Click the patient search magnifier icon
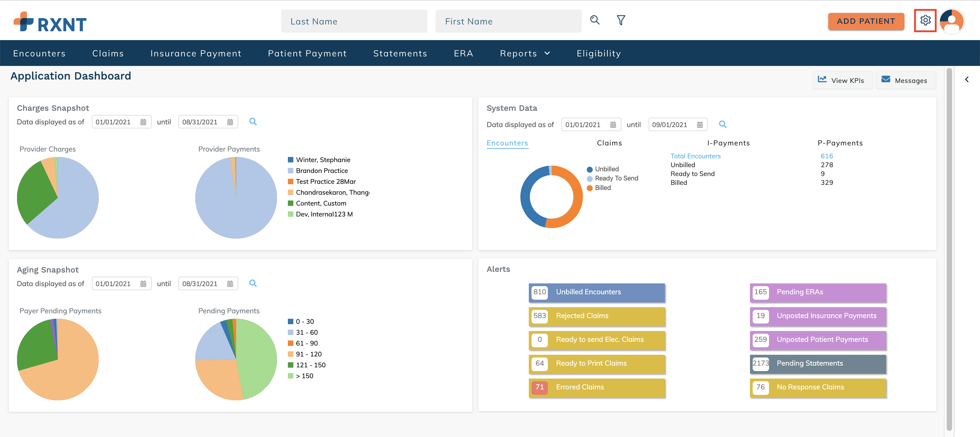This screenshot has width=980, height=437. 594,20
